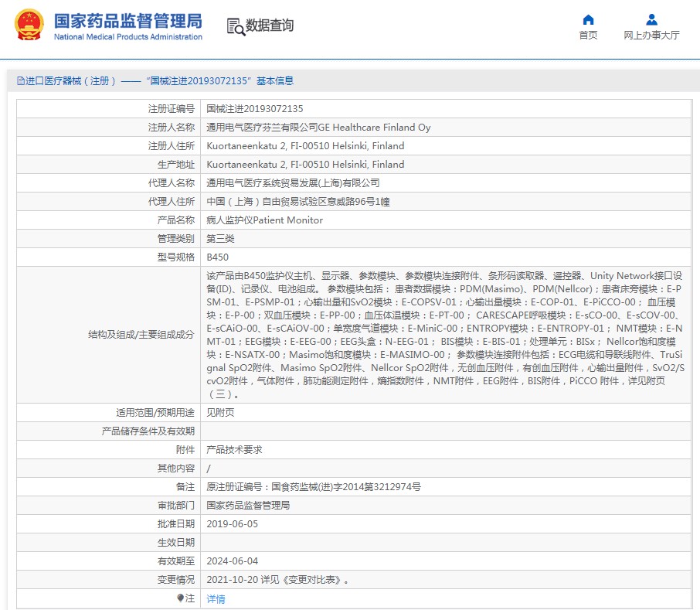Open 网上办事大厅 via the person icon

coord(651,20)
